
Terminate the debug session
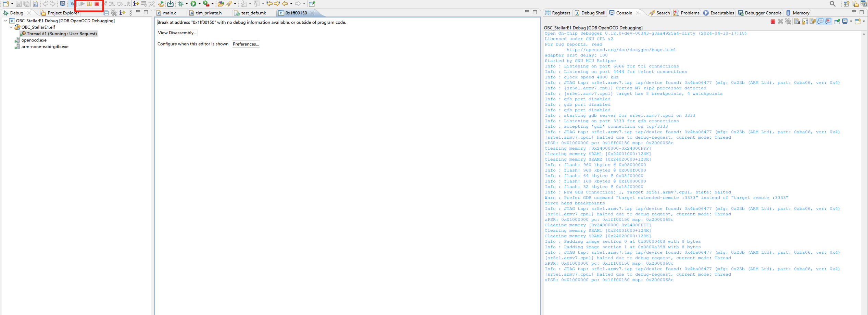(97, 4)
